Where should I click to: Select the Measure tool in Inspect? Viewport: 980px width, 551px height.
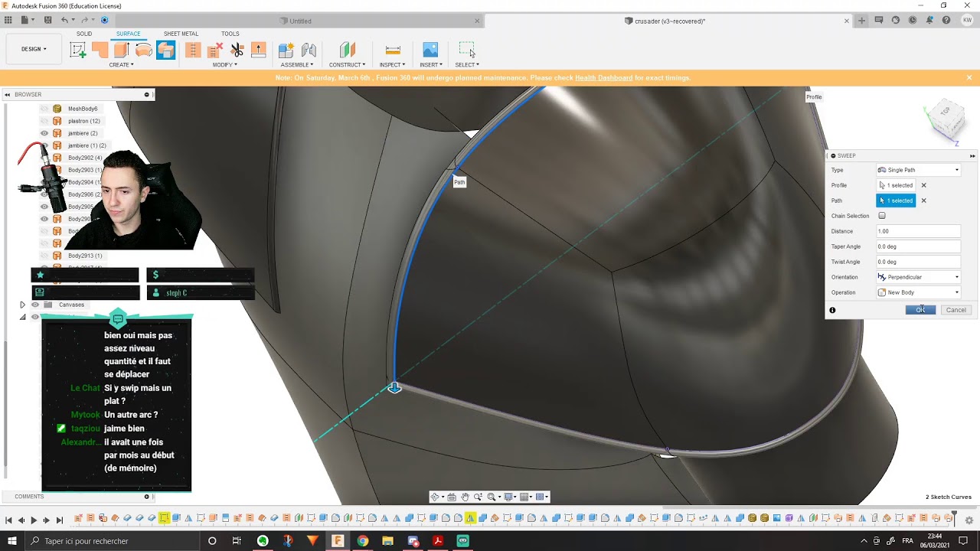[x=393, y=50]
